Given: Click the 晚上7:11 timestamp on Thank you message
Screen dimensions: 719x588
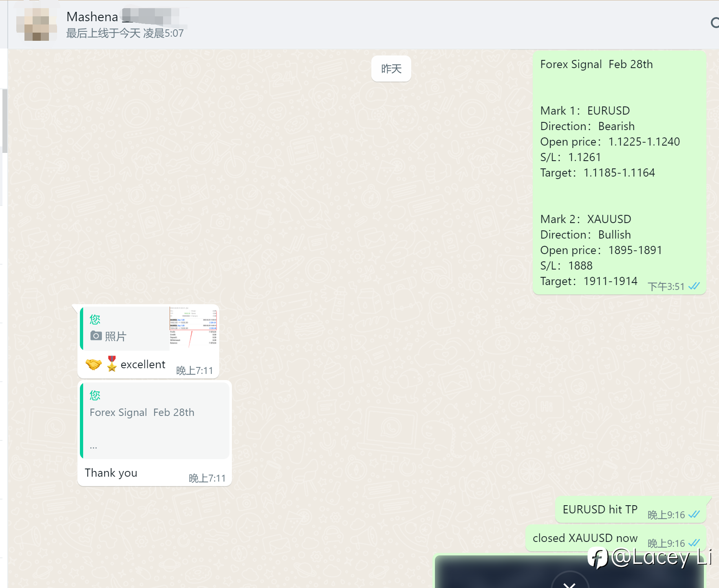Looking at the screenshot, I should point(207,478).
